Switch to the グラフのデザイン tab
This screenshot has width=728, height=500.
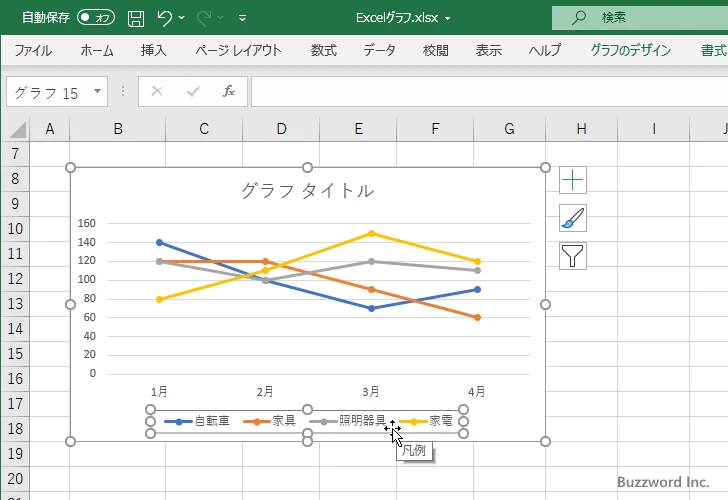(631, 50)
